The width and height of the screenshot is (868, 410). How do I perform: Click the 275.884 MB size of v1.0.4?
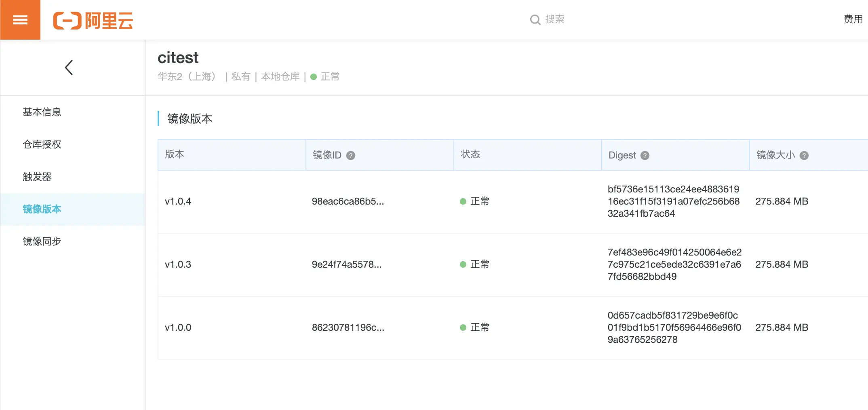click(782, 201)
